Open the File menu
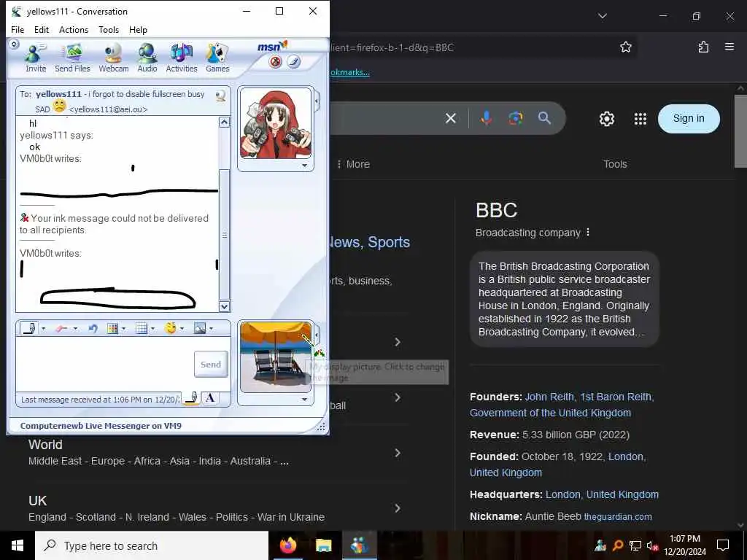Image resolution: width=747 pixels, height=560 pixels. point(18,29)
